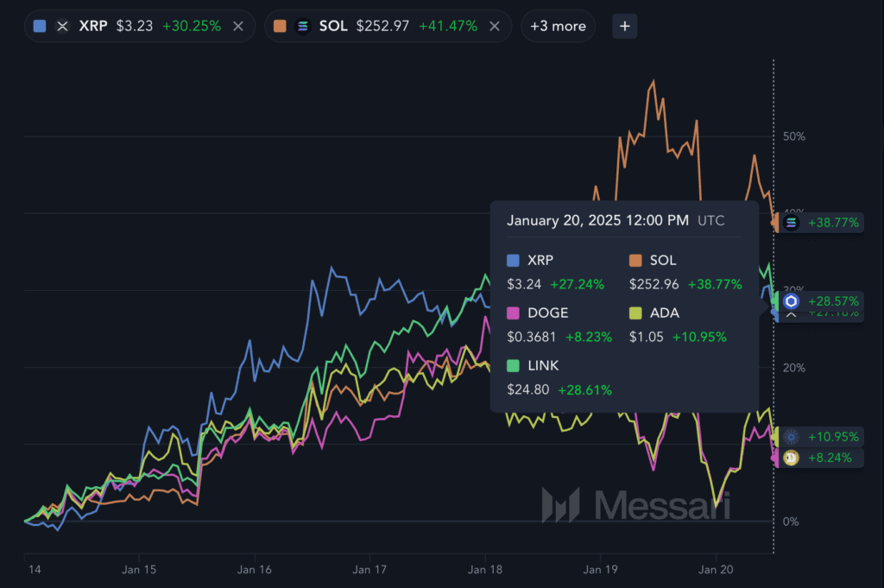Click the Cardano icon beside the +10.95% label
The height and width of the screenshot is (588, 884).
(791, 437)
